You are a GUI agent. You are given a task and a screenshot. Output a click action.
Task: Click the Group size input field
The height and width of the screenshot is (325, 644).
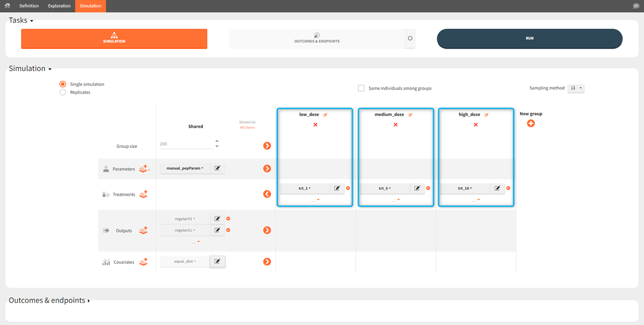pos(186,144)
